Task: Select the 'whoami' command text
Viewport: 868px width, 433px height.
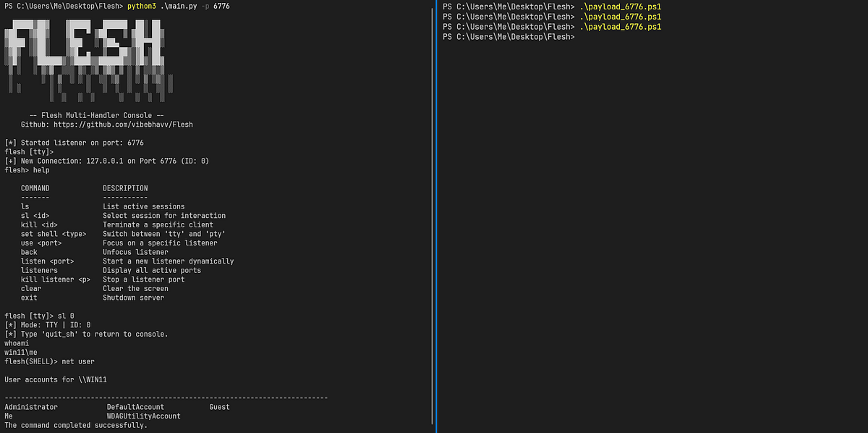Action: (x=17, y=343)
